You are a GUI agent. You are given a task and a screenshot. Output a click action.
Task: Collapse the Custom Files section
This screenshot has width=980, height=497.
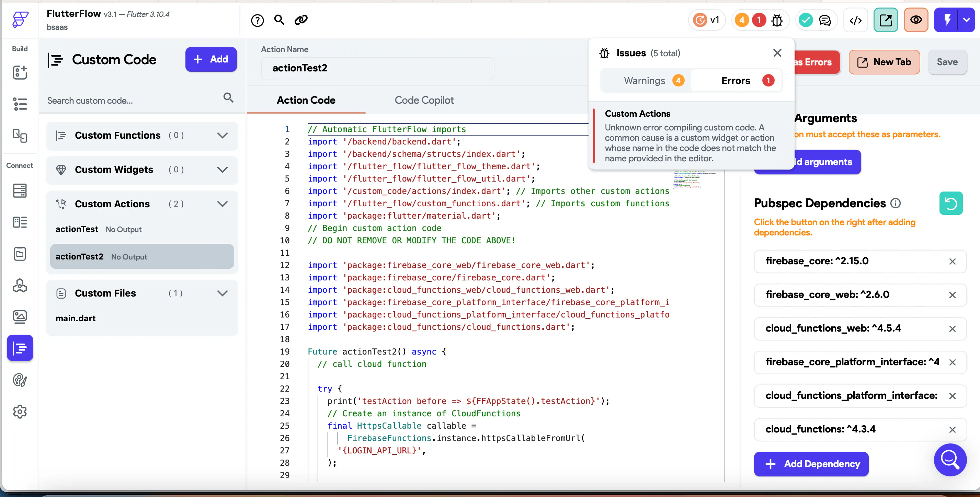(223, 293)
